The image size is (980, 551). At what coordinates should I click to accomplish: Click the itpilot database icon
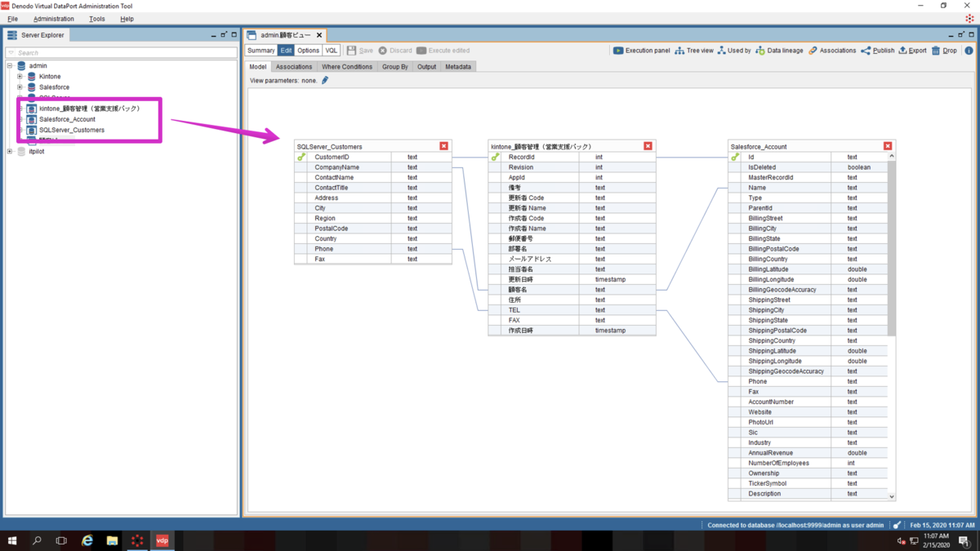tap(21, 151)
